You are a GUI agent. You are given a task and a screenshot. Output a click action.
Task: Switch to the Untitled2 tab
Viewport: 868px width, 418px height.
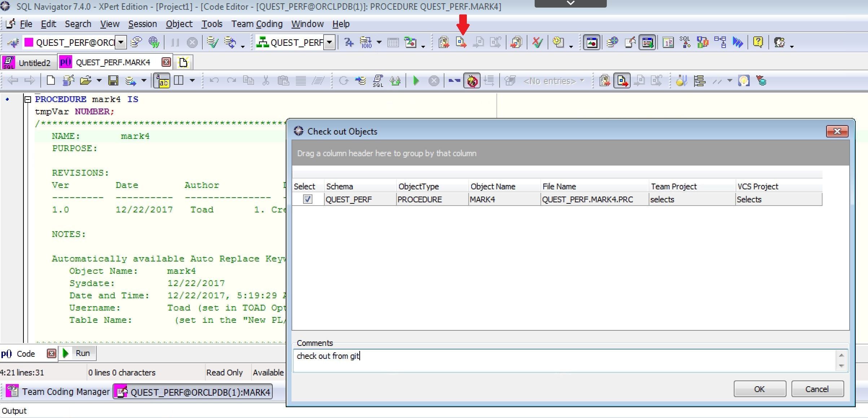coord(29,63)
